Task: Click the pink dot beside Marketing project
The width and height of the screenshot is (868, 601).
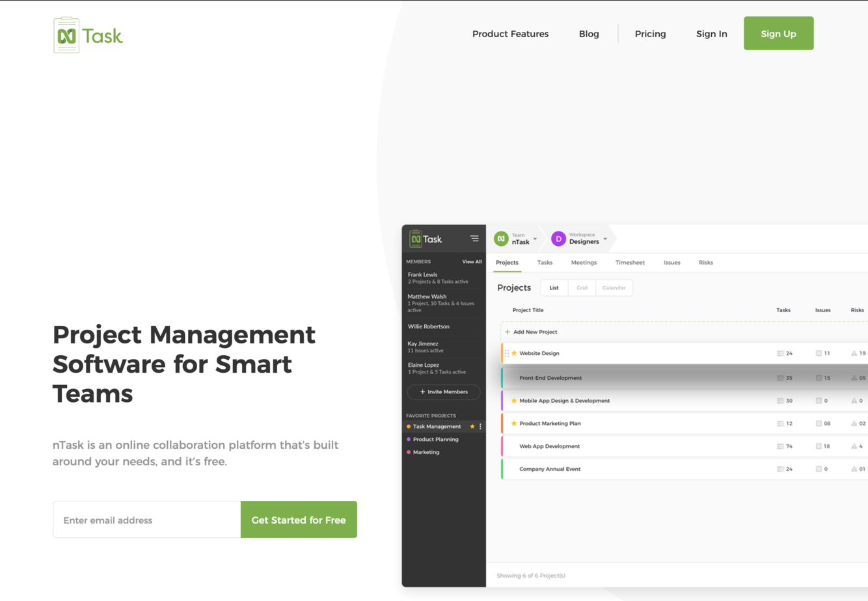Action: pyautogui.click(x=409, y=452)
